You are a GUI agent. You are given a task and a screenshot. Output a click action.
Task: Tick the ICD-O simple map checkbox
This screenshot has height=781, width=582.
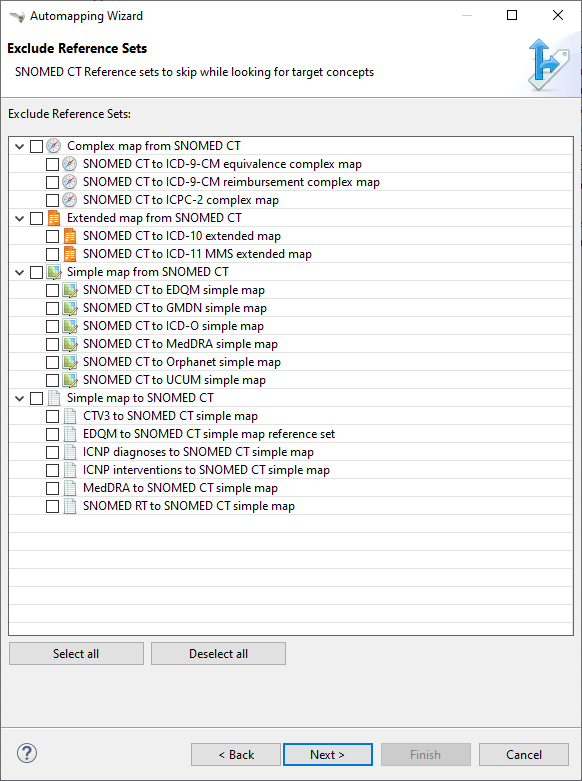coord(52,327)
